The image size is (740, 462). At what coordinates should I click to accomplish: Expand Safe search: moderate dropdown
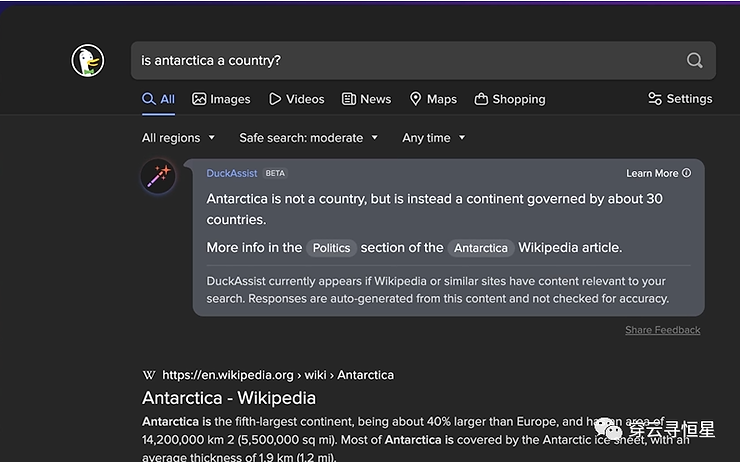[308, 138]
